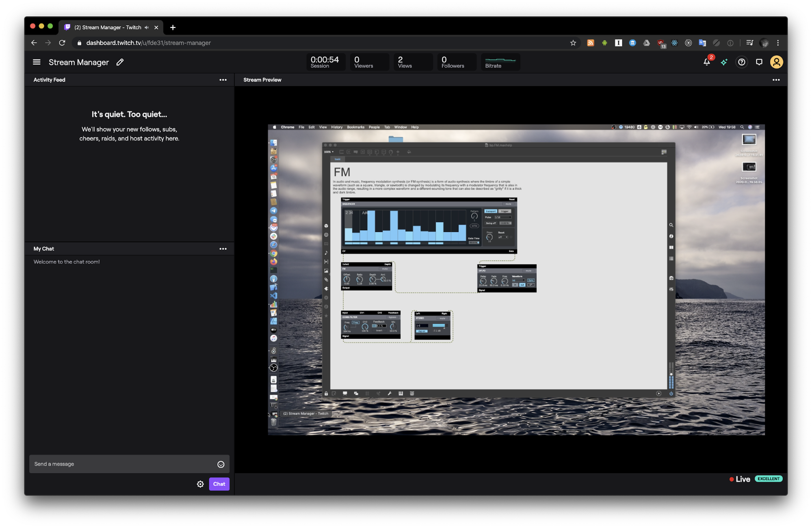Image resolution: width=812 pixels, height=528 pixels.
Task: Open the media controls playlist icon
Action: (749, 43)
